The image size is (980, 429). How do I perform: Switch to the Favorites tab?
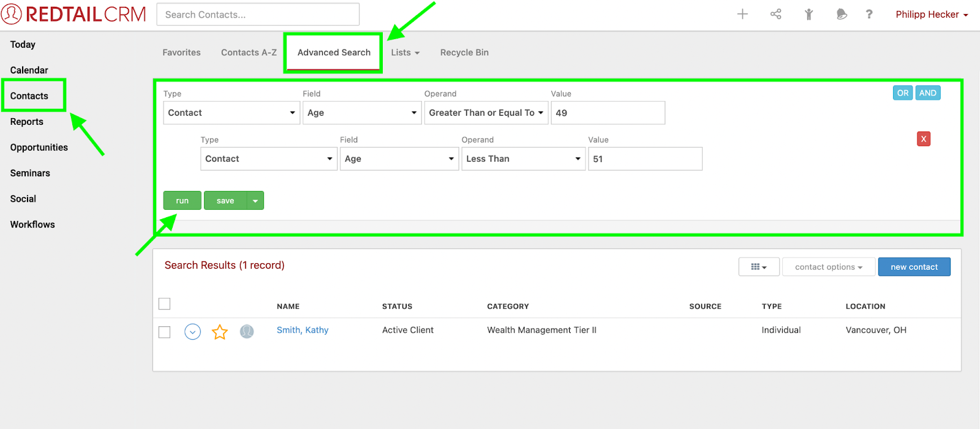click(181, 53)
